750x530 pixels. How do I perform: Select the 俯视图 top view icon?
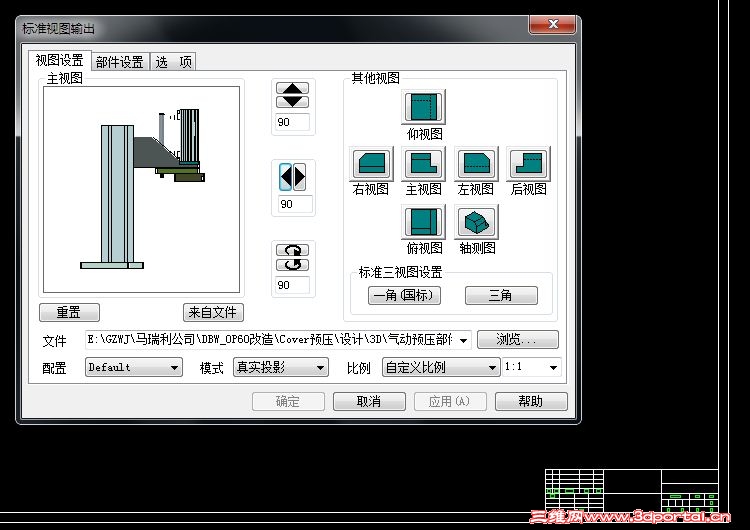click(x=424, y=221)
